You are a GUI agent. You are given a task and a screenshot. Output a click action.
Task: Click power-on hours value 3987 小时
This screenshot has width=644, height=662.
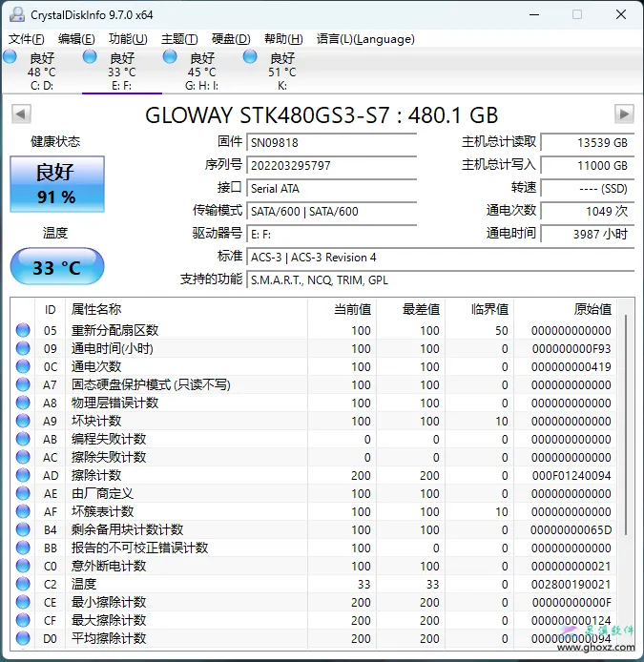pyautogui.click(x=588, y=234)
